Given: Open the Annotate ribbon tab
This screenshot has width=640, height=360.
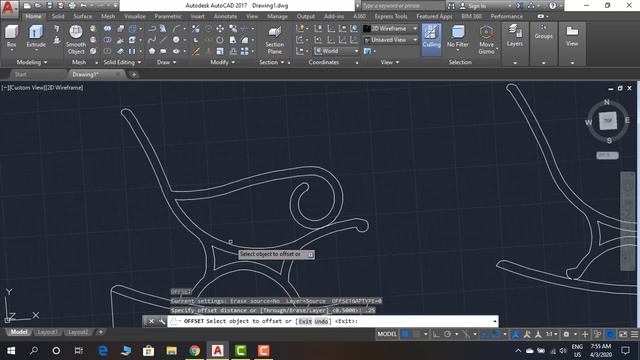Looking at the screenshot, I should (225, 16).
